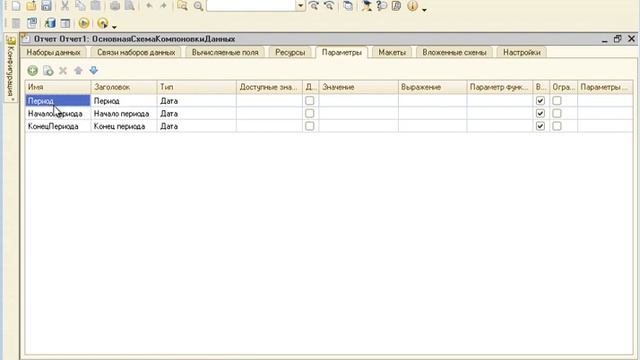Click the debug continue icon with arrow
The width and height of the screenshot is (640, 360).
(x=102, y=23)
